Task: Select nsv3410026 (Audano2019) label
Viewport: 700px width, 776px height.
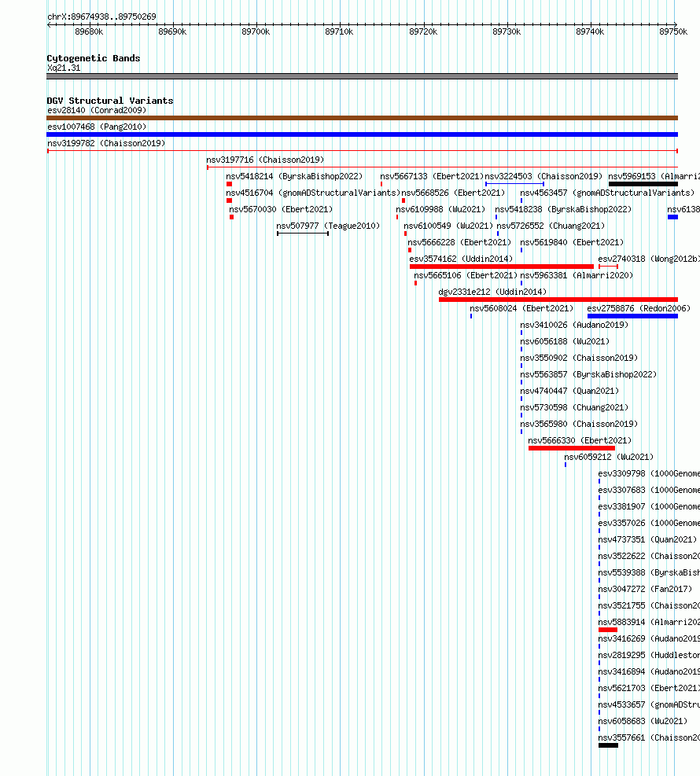Action: point(574,325)
